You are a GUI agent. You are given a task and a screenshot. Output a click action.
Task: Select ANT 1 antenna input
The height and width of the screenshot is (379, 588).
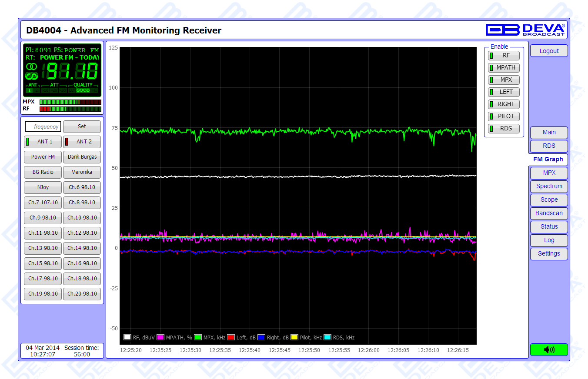tap(43, 142)
